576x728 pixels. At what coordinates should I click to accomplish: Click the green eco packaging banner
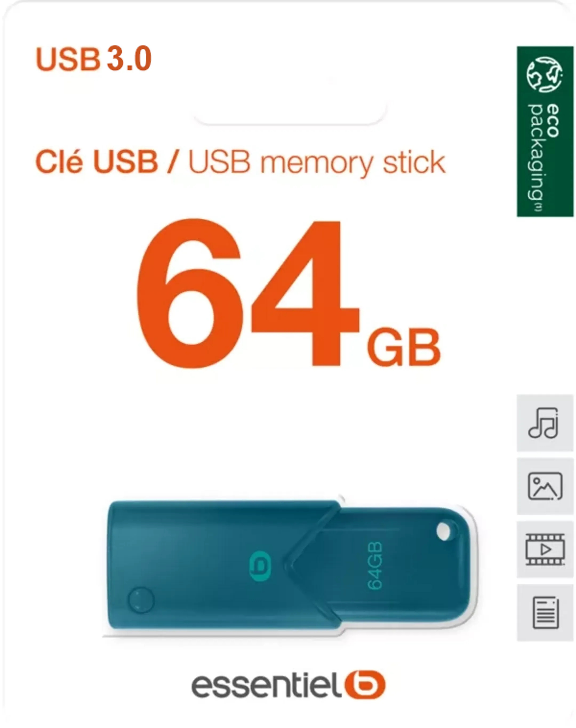pyautogui.click(x=545, y=131)
